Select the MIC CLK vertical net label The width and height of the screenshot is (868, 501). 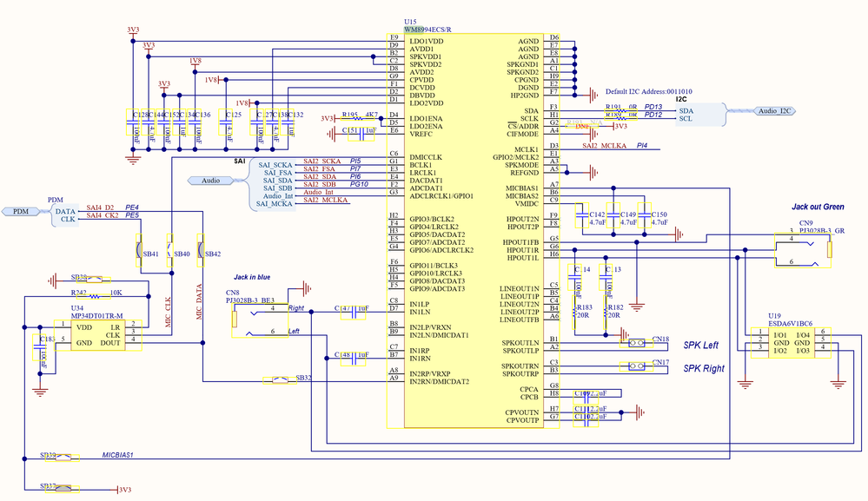tap(169, 313)
